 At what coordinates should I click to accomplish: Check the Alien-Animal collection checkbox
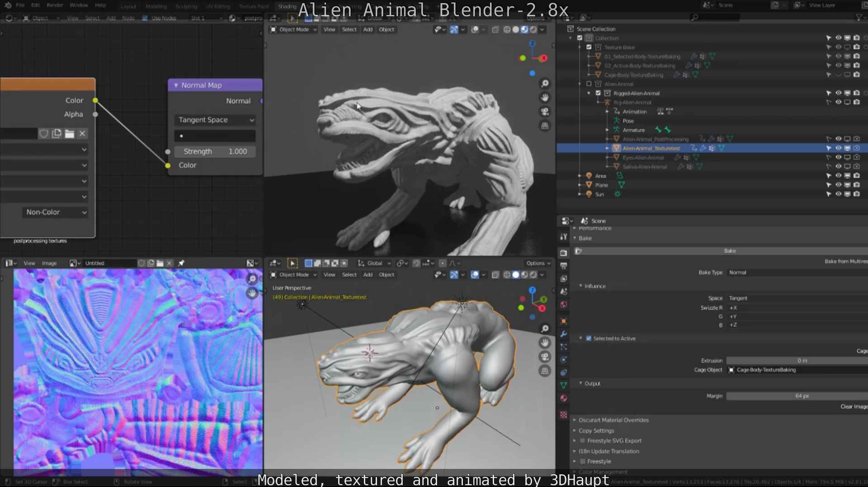(x=588, y=84)
